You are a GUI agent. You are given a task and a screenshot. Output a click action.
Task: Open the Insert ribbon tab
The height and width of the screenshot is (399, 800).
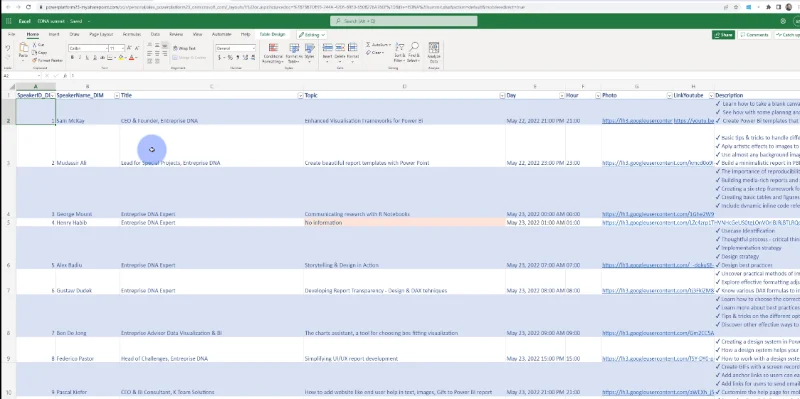pyautogui.click(x=54, y=35)
